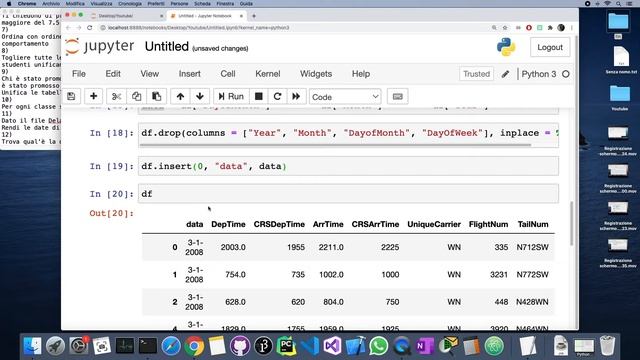Open OneNote from the dock

click(425, 346)
